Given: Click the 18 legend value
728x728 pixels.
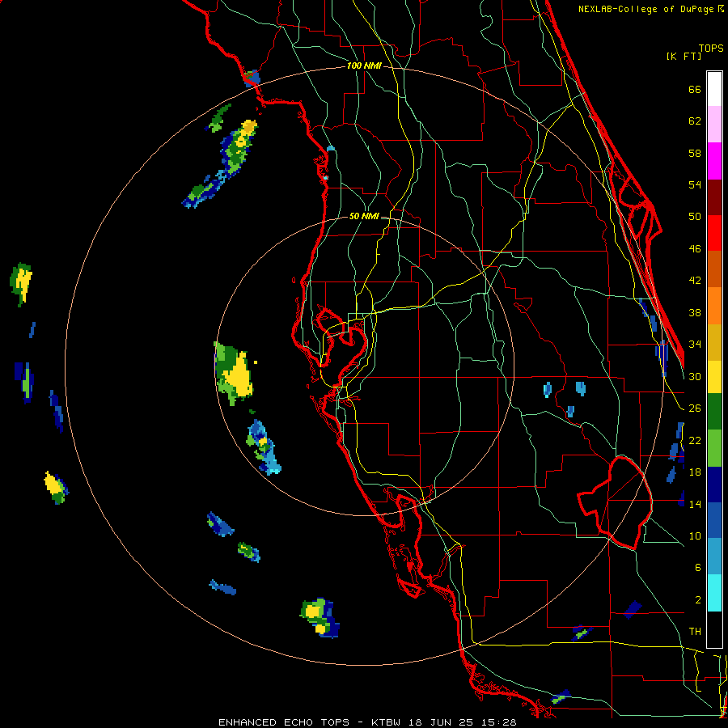Looking at the screenshot, I should click(x=695, y=472).
